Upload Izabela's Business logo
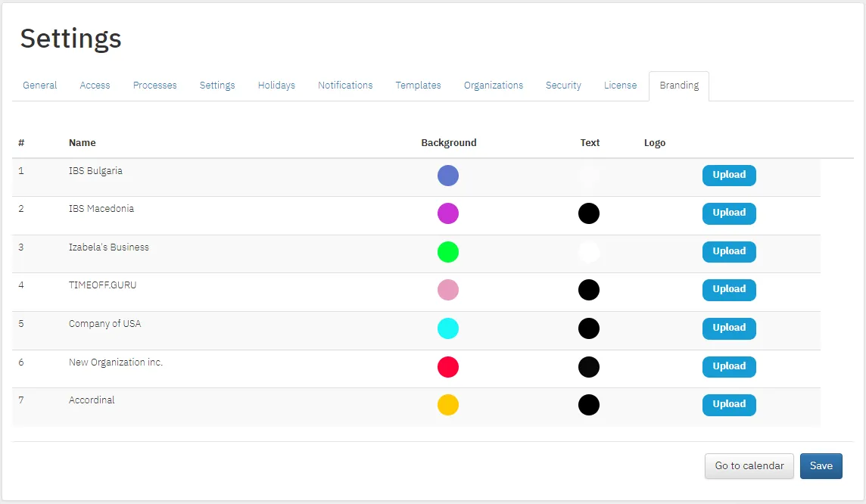This screenshot has width=866, height=504. pyautogui.click(x=729, y=252)
